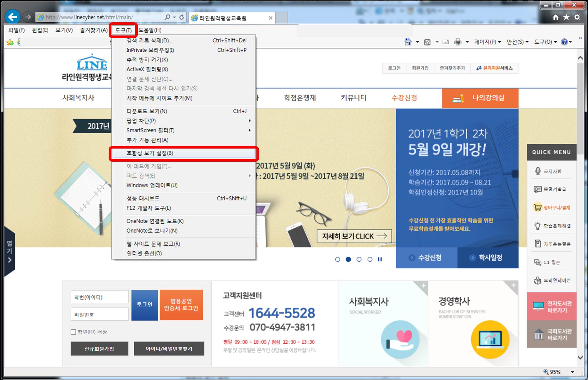Click the Refresh icon in address bar
The width and height of the screenshot is (588, 380).
(182, 17)
